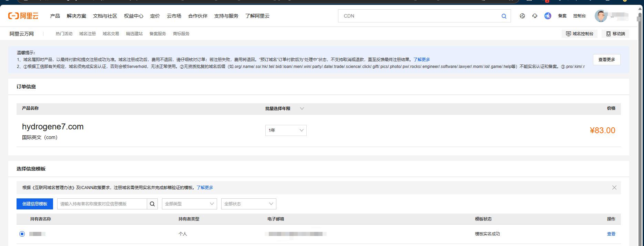Search templates using the magnifier button
This screenshot has width=644, height=246.
click(152, 204)
